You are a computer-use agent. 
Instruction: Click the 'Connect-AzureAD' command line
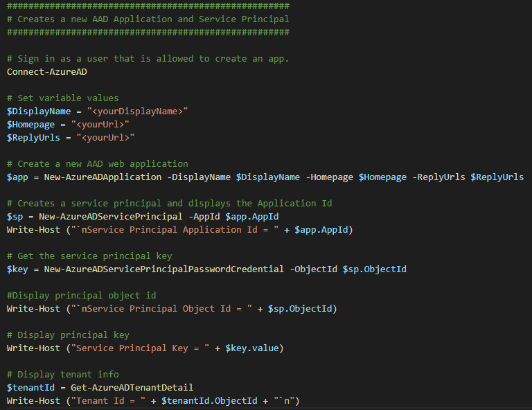[x=47, y=72]
